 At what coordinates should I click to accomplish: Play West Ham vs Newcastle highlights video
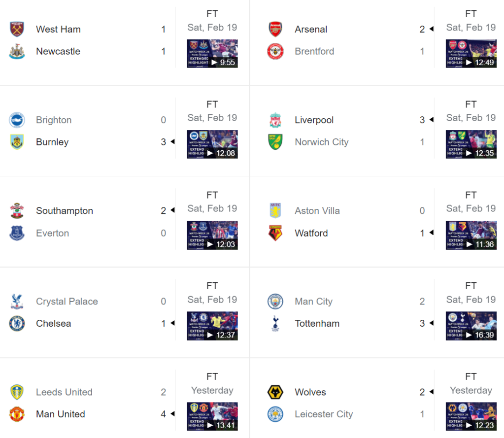pos(212,53)
